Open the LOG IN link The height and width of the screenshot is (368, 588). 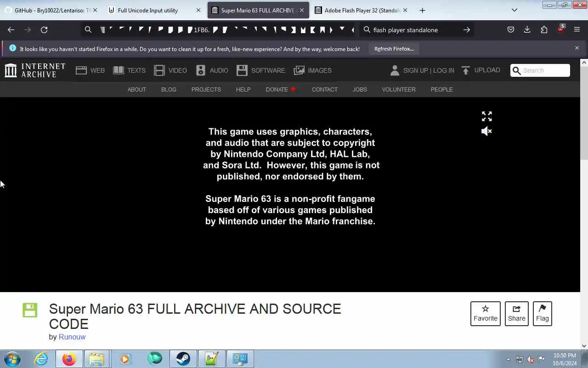(x=444, y=70)
